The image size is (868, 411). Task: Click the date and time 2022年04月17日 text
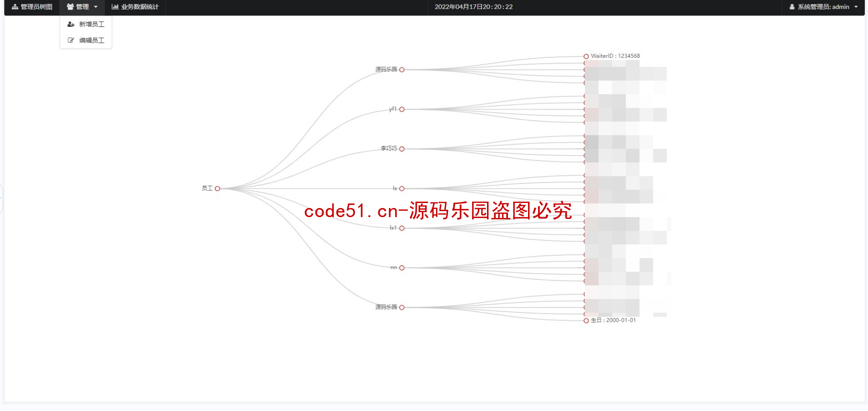pos(473,7)
